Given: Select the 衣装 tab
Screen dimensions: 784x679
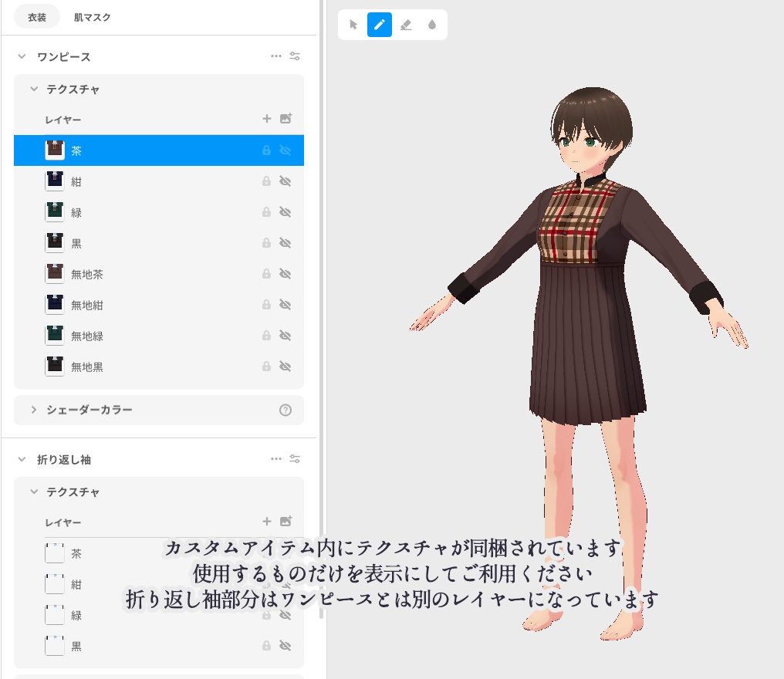Looking at the screenshot, I should (36, 16).
